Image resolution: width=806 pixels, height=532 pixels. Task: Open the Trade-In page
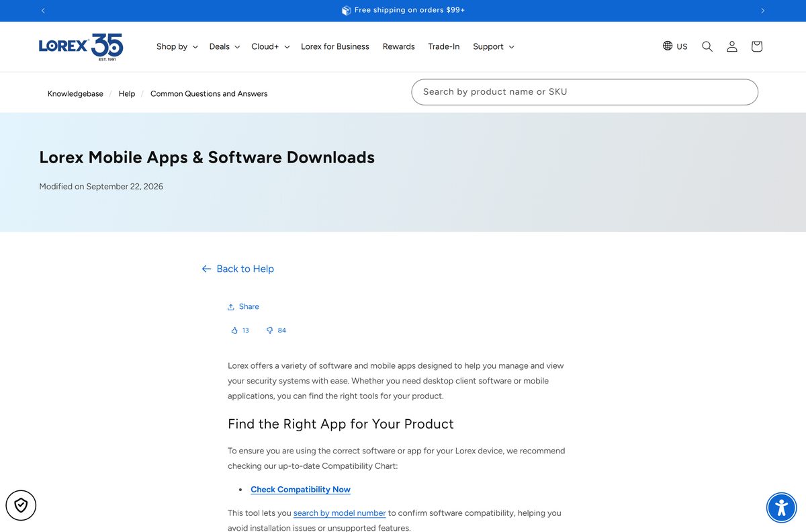tap(444, 46)
